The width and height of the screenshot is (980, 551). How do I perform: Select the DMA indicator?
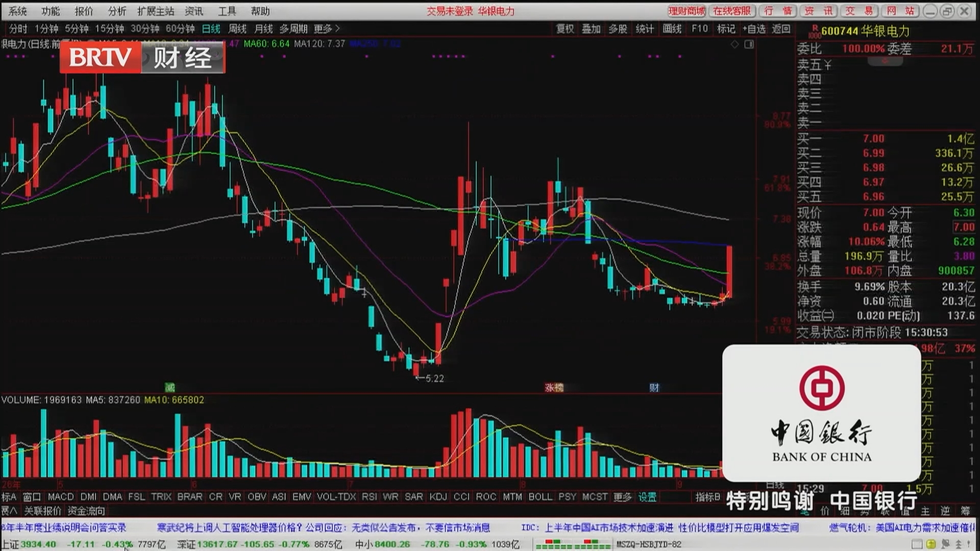(x=113, y=497)
